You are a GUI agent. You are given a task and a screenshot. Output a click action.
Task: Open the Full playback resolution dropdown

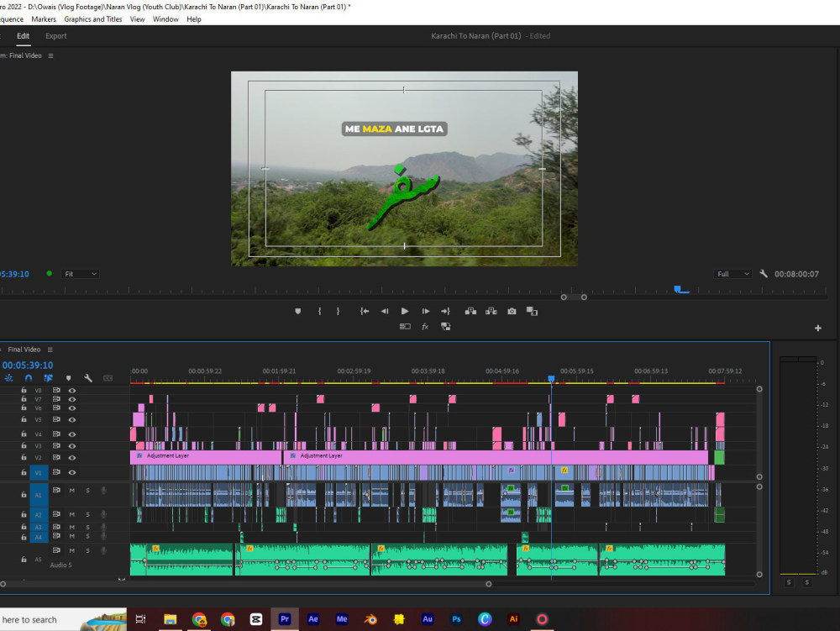[x=732, y=274]
